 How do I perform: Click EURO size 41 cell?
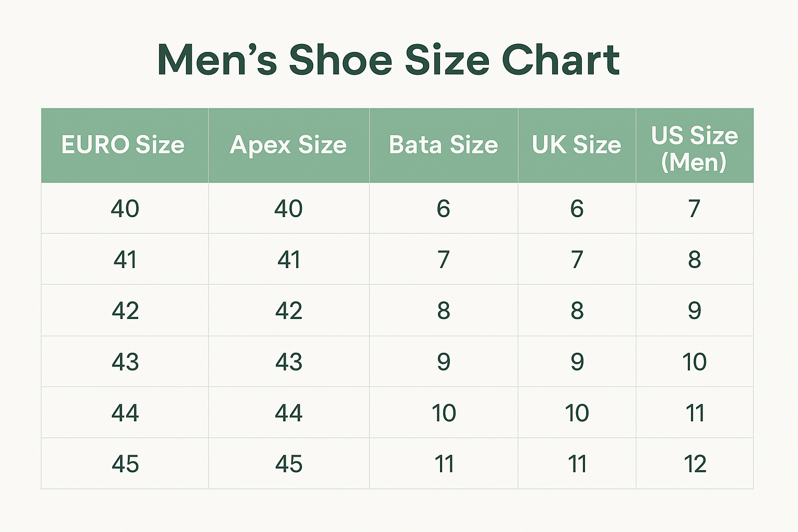point(125,259)
